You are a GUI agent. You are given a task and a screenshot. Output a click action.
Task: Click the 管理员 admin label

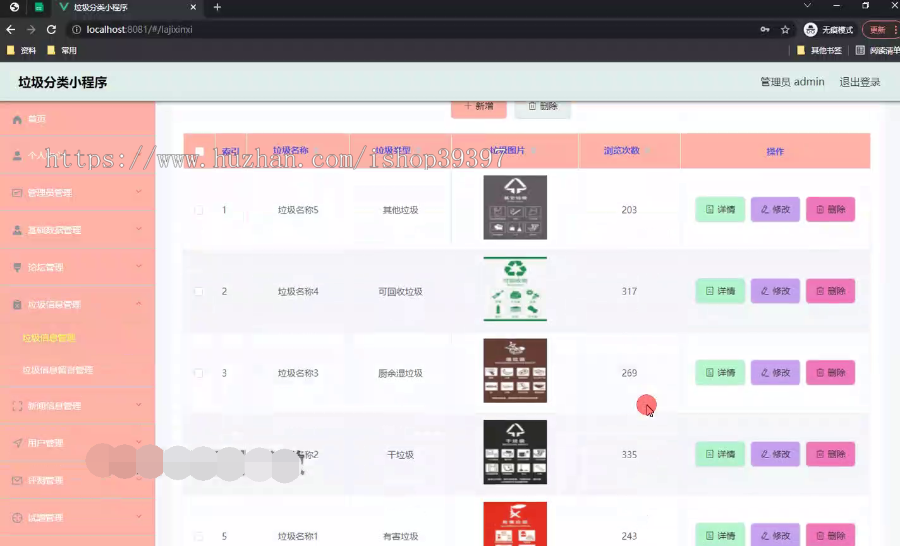click(x=792, y=82)
